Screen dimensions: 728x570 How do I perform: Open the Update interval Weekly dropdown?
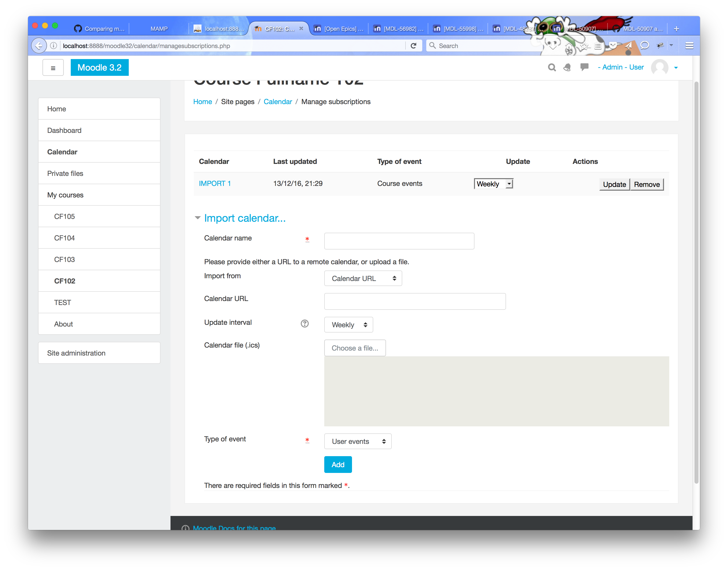pos(348,325)
